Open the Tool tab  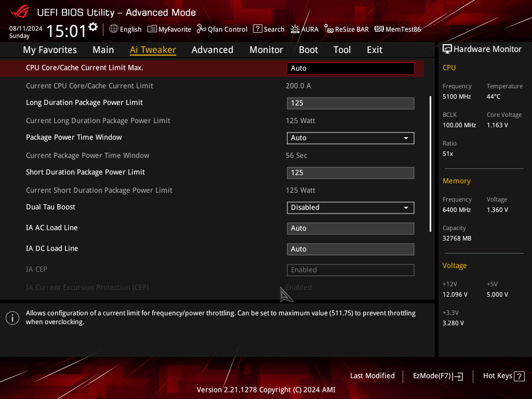[342, 50]
